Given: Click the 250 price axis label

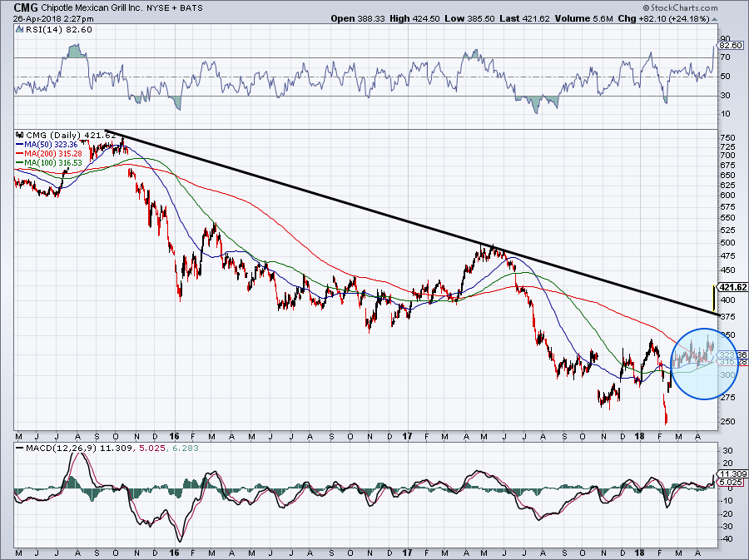Looking at the screenshot, I should [727, 422].
